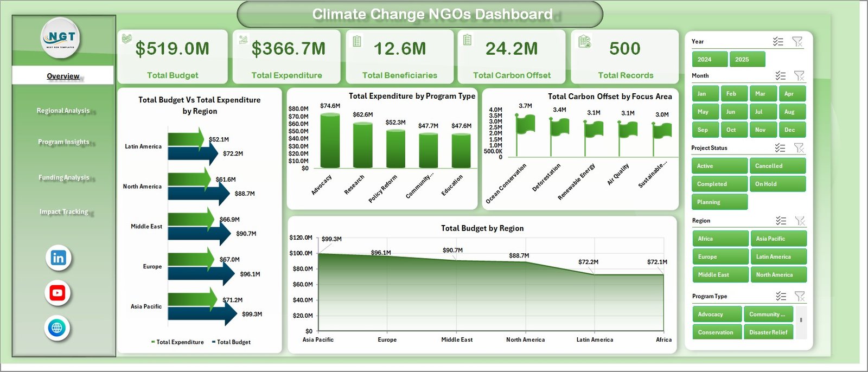Switch to the Funding Analysis page
The height and width of the screenshot is (372, 868).
click(63, 177)
